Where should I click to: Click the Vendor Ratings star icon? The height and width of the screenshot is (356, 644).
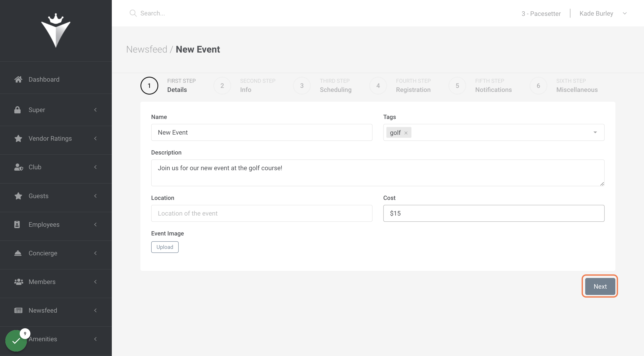click(18, 138)
